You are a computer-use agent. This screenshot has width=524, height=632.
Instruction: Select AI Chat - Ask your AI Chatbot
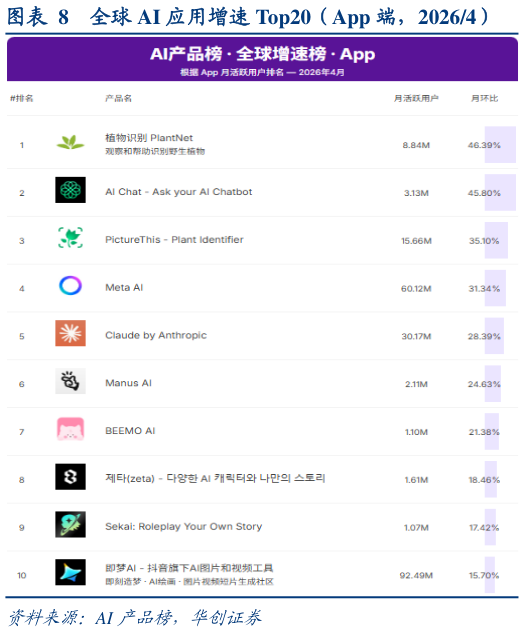[179, 192]
